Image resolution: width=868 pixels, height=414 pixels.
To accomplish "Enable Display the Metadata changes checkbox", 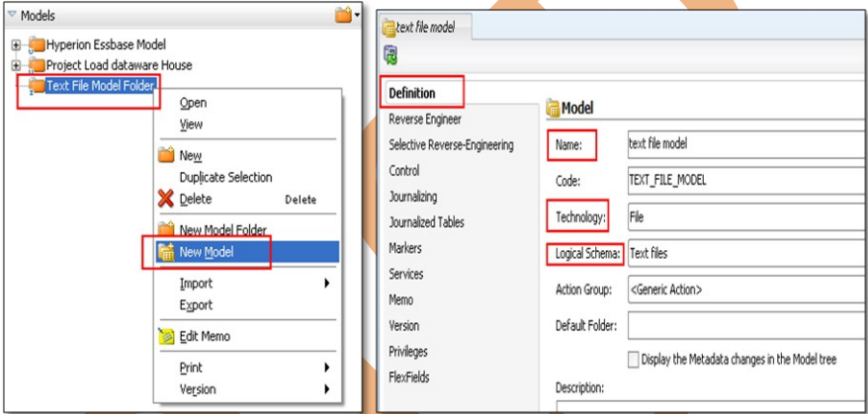I will point(634,360).
